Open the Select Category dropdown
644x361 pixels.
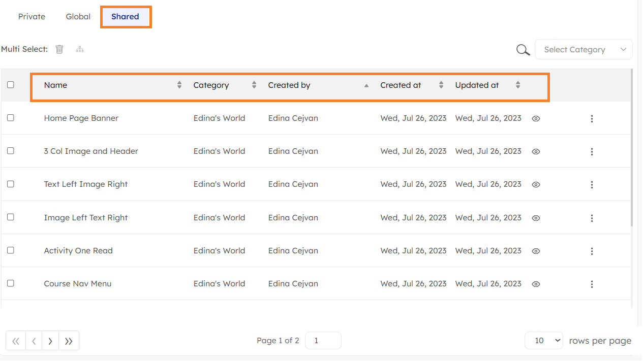click(584, 50)
